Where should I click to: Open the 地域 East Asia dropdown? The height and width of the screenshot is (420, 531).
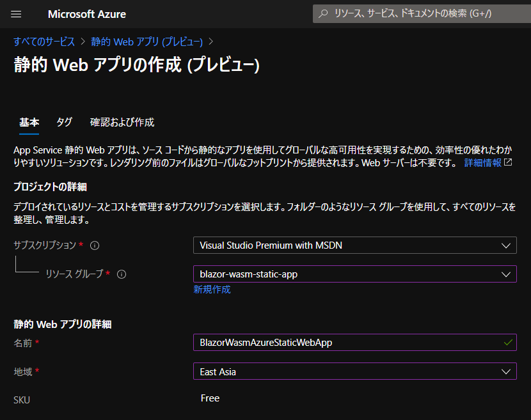(355, 371)
